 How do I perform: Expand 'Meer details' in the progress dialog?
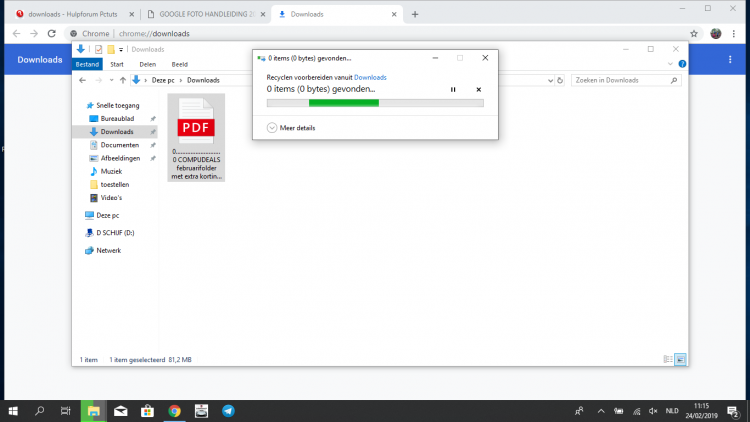click(x=273, y=128)
